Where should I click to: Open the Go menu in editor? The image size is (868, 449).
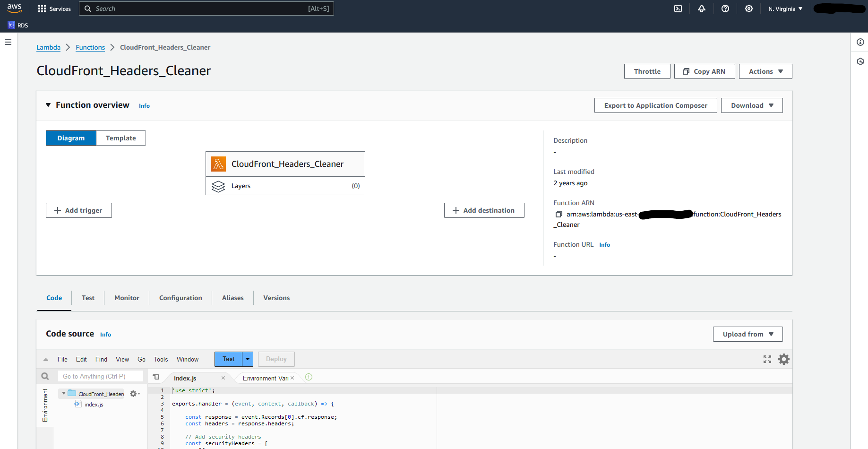pos(141,359)
